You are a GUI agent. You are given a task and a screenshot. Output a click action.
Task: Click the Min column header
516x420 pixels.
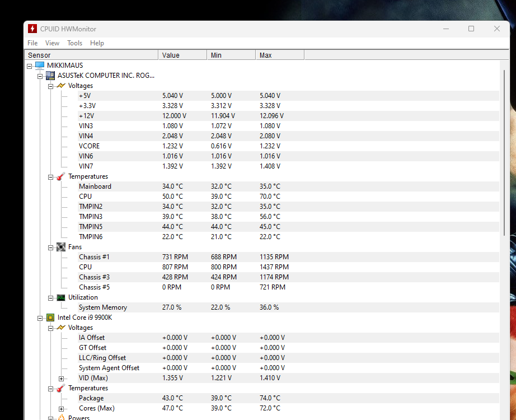pos(231,55)
